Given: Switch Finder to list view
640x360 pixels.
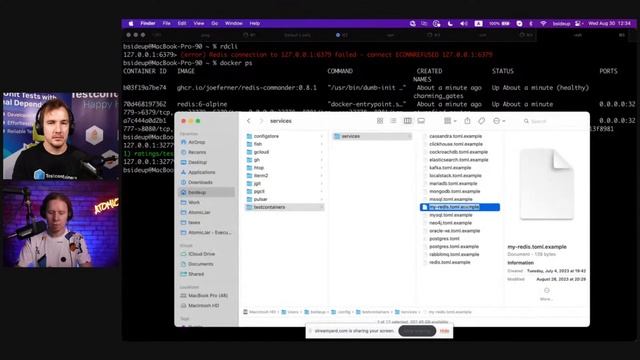Looking at the screenshot, I should click(393, 121).
